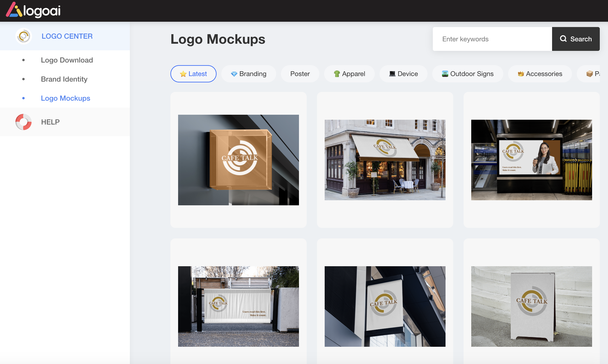
Task: Open the subway billboard mockup with woman
Action: tap(531, 160)
